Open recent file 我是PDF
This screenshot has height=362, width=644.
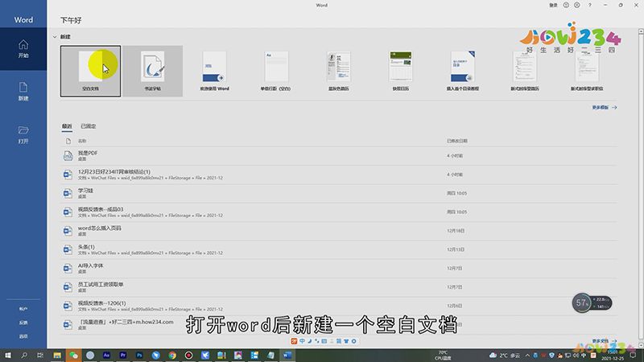(339, 155)
